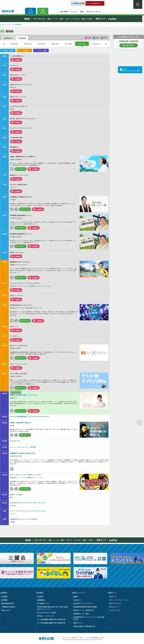
Task: Click radiko button for 心のともしび
Action: pyautogui.click(x=16, y=69)
